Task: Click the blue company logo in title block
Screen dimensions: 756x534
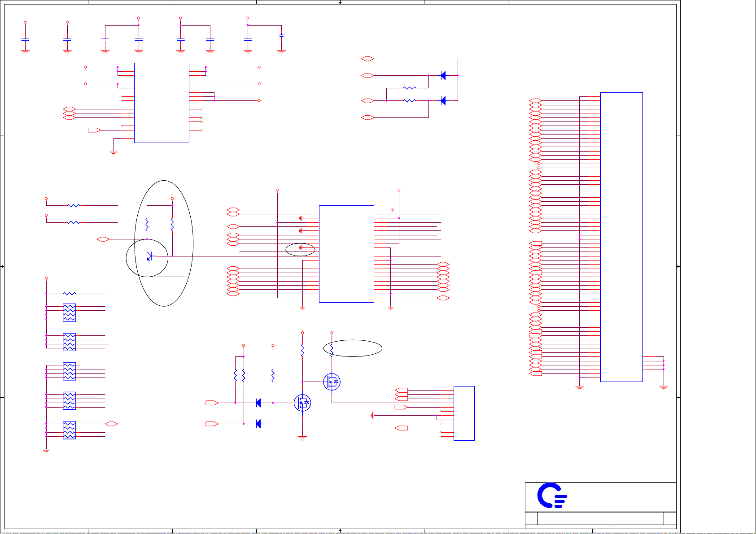Action: click(x=552, y=495)
